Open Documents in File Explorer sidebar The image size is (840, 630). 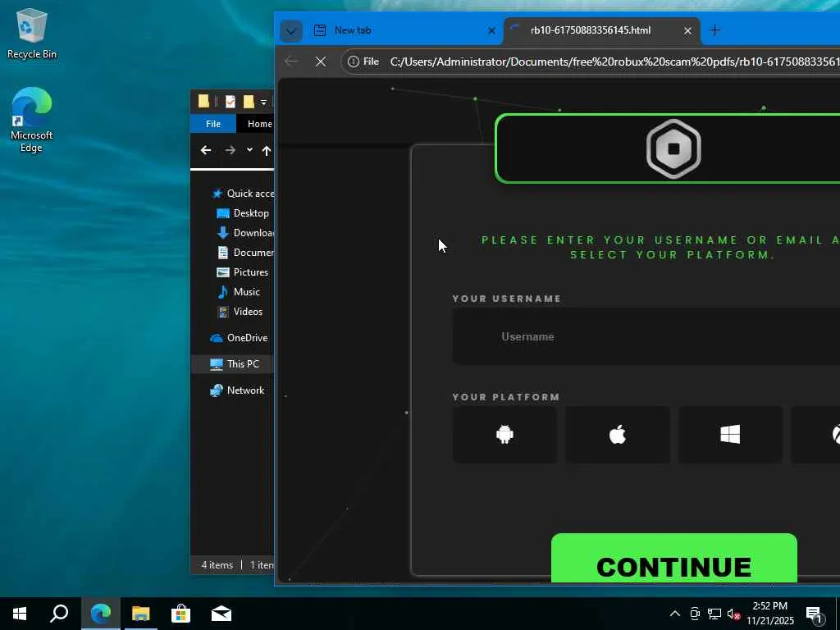244,253
